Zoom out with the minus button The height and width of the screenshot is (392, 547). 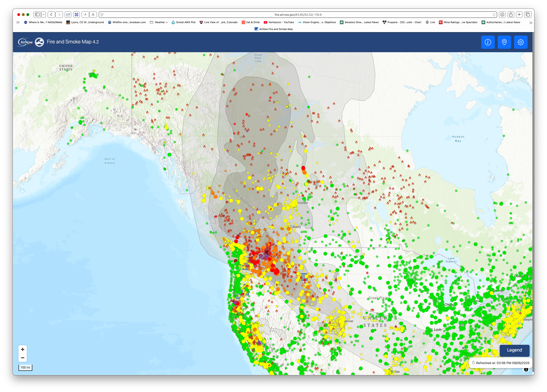click(23, 358)
